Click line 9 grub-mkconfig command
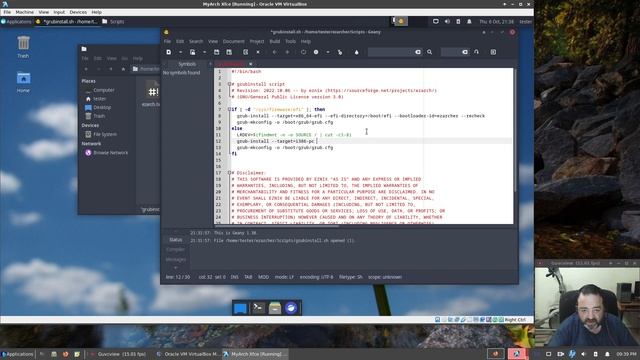This screenshot has width=640, height=360. [x=285, y=122]
